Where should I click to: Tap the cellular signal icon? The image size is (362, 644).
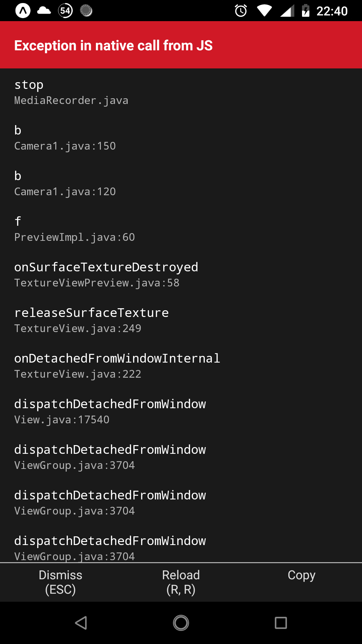coord(287,11)
